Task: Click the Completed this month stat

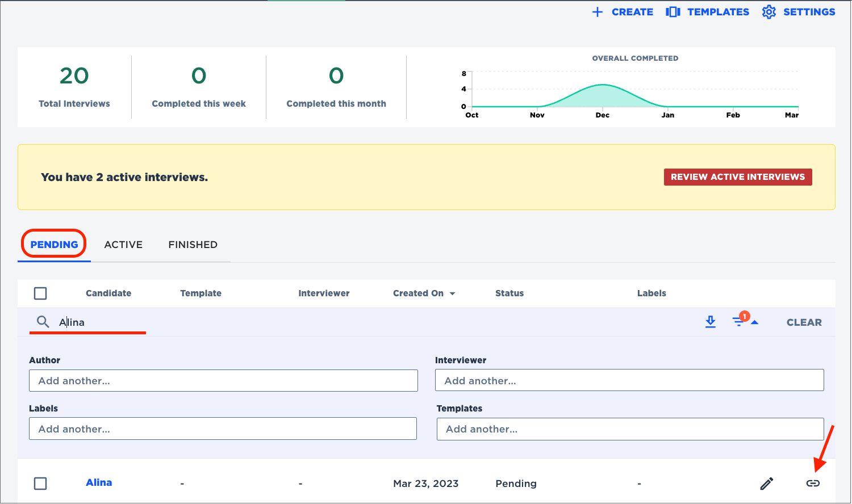Action: pos(336,87)
